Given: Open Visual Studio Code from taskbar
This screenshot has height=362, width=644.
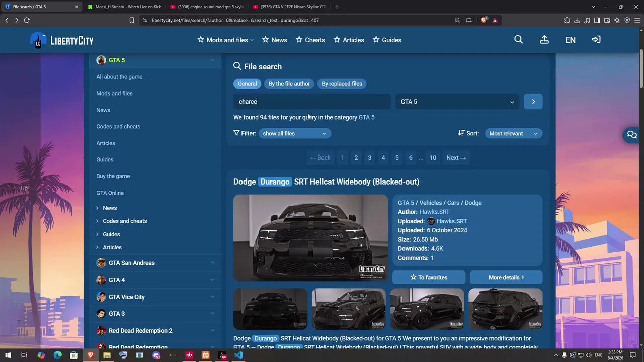Looking at the screenshot, I should click(x=238, y=355).
